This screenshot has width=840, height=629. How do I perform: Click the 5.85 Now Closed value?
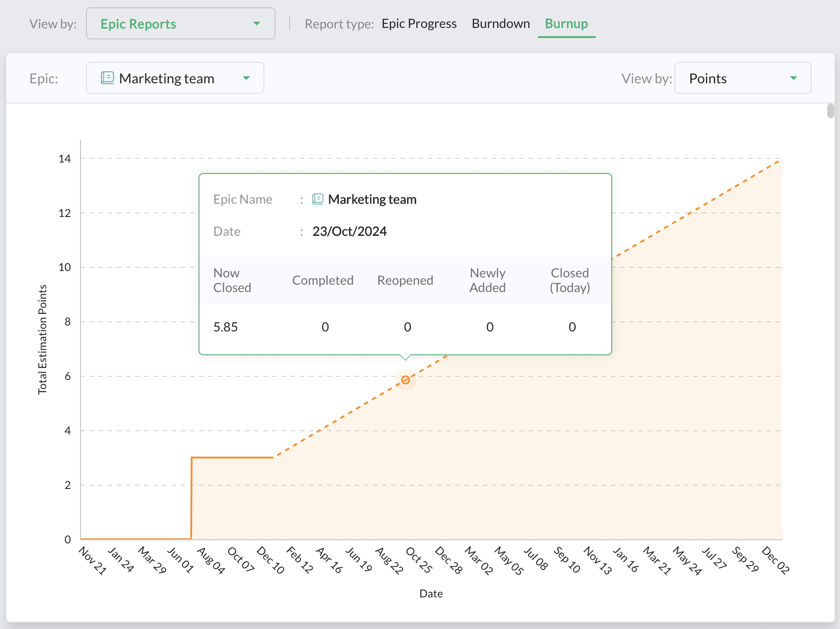[226, 327]
